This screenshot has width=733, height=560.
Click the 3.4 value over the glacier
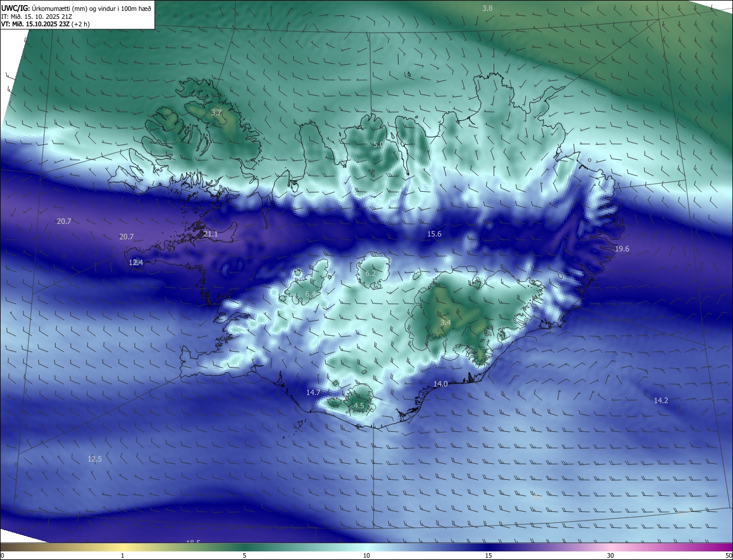pyautogui.click(x=446, y=323)
